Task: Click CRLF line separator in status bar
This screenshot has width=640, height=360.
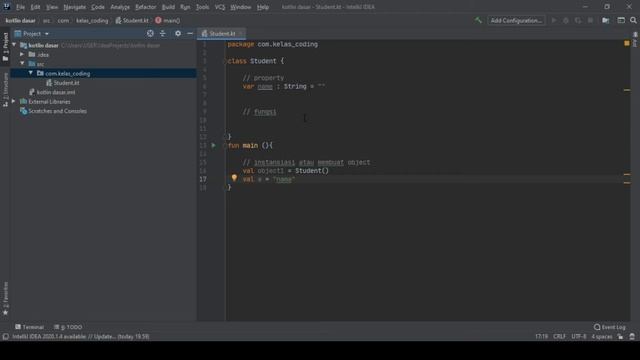Action: [559, 337]
